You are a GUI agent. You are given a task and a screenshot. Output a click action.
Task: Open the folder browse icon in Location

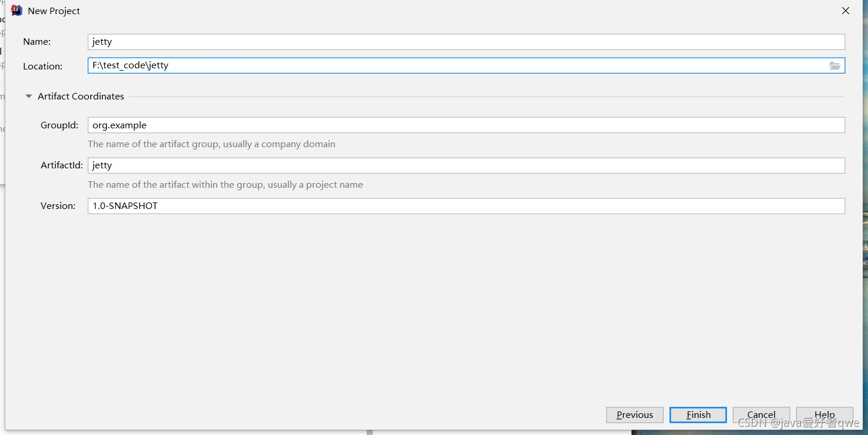[x=834, y=65]
